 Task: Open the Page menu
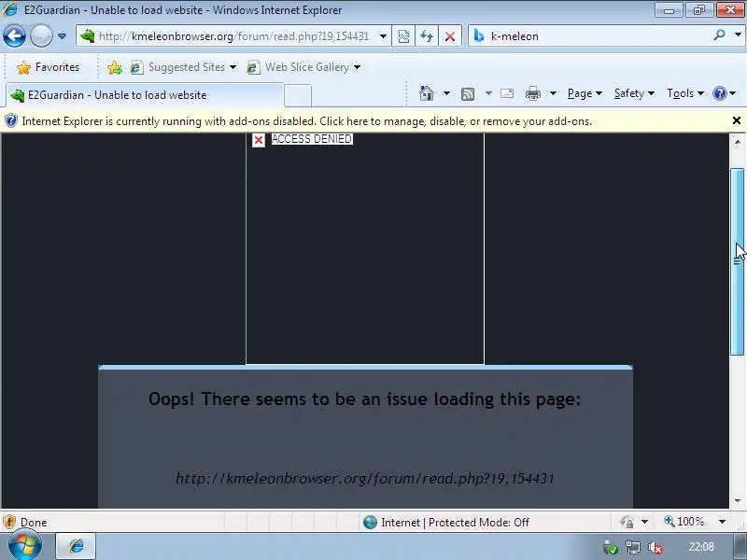[585, 93]
